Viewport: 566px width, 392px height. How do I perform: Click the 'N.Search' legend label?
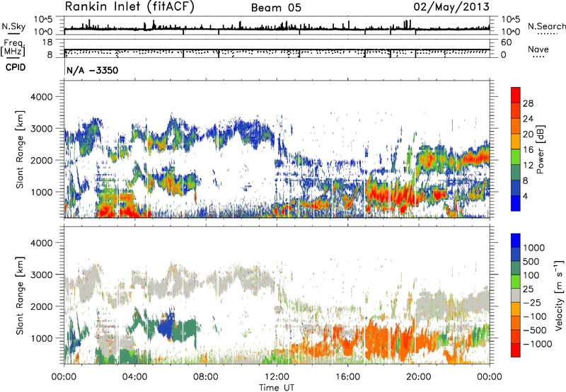[546, 26]
